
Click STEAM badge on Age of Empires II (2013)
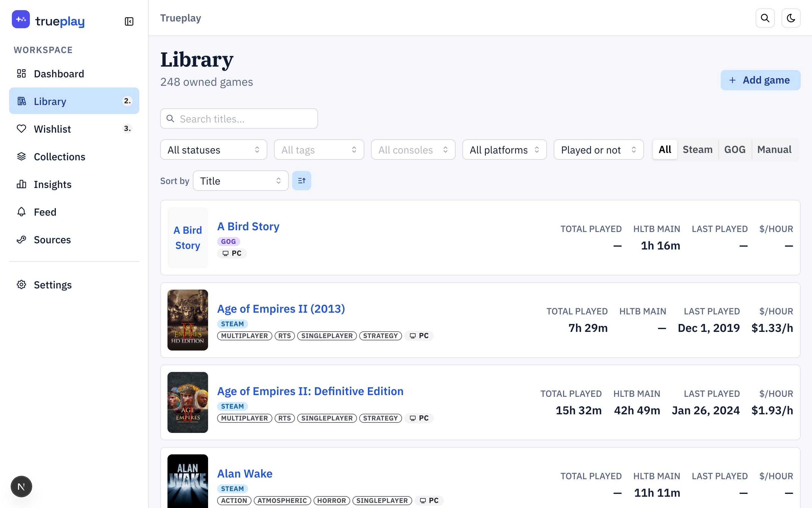[233, 324]
